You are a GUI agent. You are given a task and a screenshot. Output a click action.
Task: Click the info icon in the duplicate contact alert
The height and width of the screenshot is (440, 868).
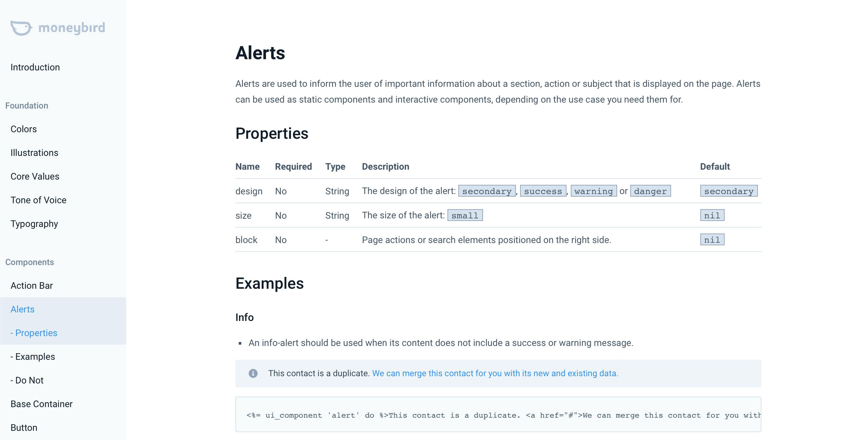(x=254, y=373)
